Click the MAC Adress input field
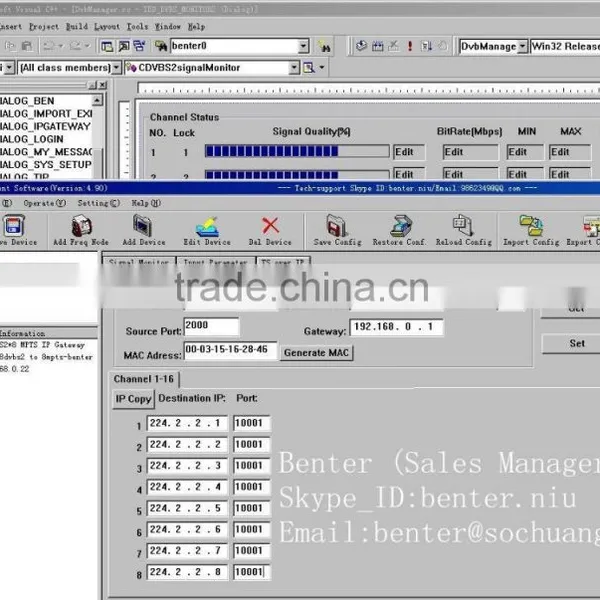The height and width of the screenshot is (600, 600). click(x=230, y=350)
